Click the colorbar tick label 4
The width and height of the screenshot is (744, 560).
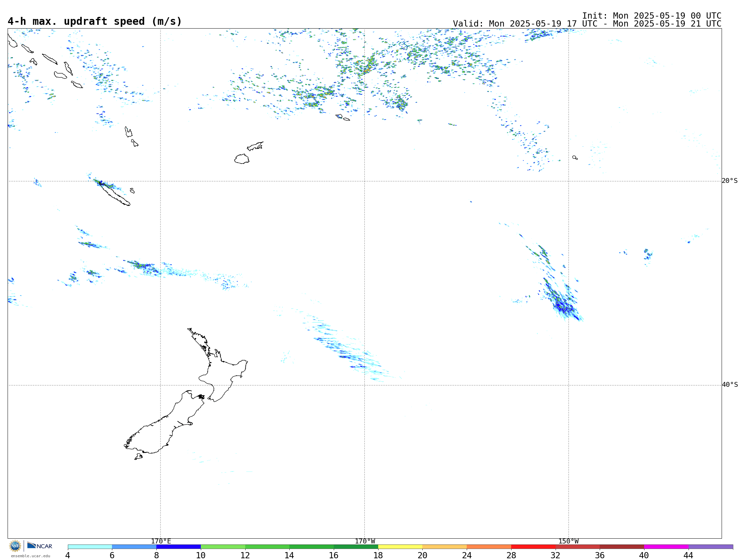tap(68, 555)
